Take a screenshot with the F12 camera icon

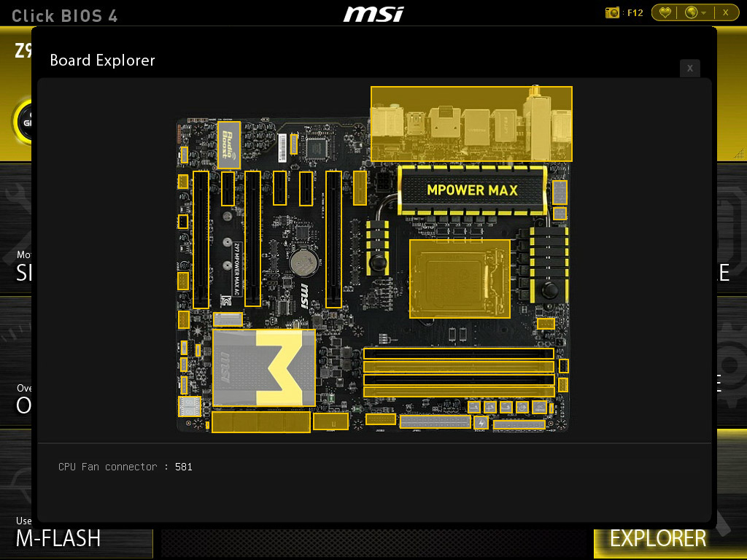pyautogui.click(x=612, y=13)
